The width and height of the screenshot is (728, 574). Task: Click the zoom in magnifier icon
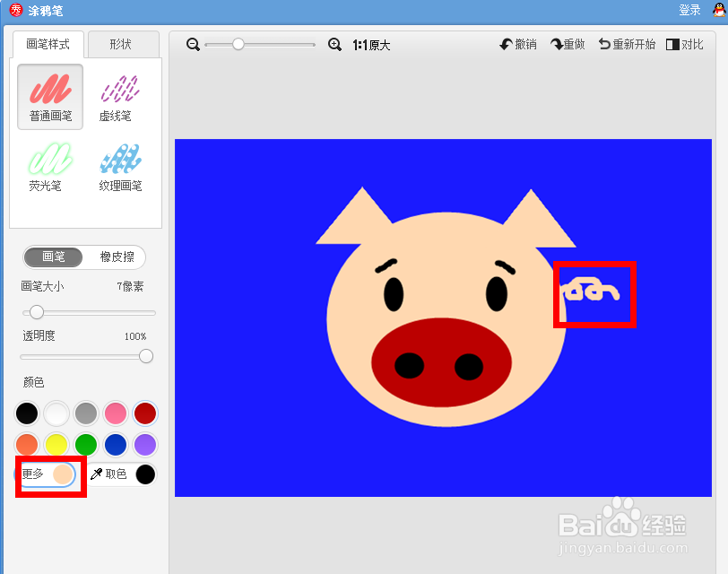tap(334, 45)
